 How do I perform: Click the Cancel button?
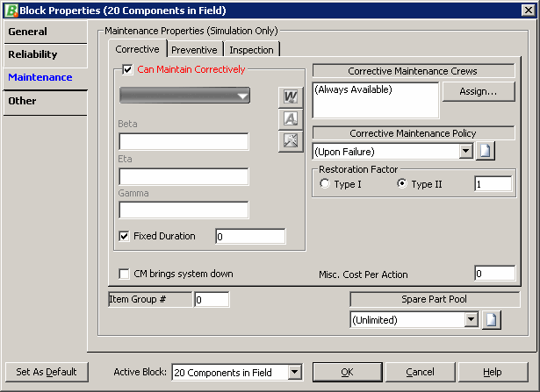pos(421,372)
